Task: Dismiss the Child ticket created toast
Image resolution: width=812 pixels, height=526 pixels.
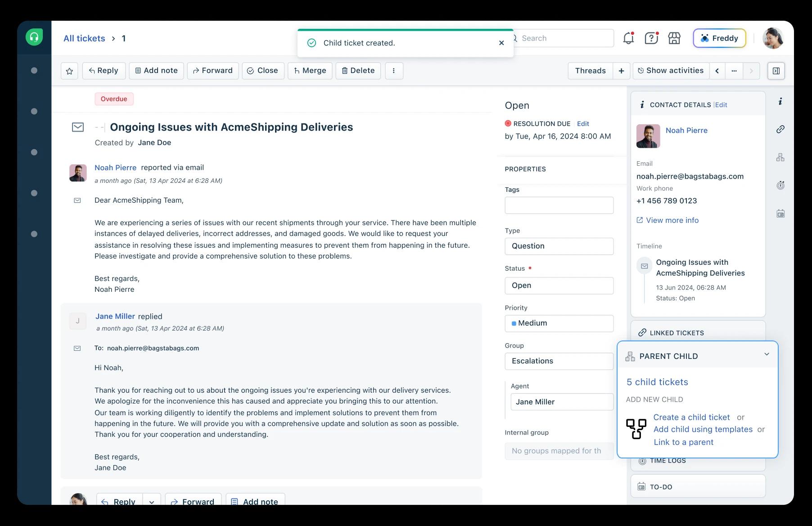Action: click(x=501, y=43)
